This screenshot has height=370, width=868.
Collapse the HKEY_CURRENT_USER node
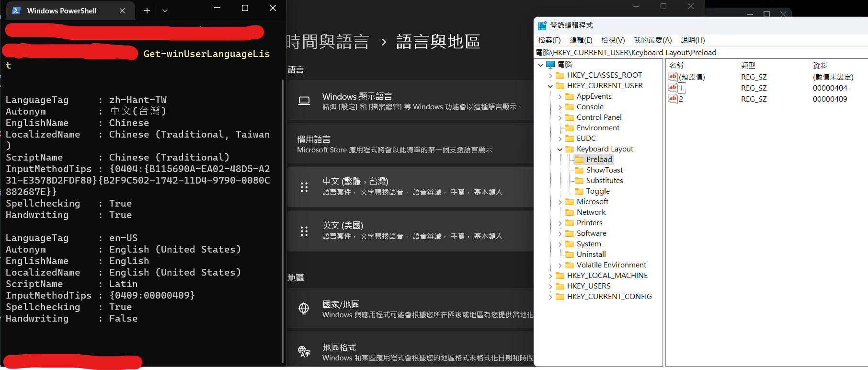550,86
